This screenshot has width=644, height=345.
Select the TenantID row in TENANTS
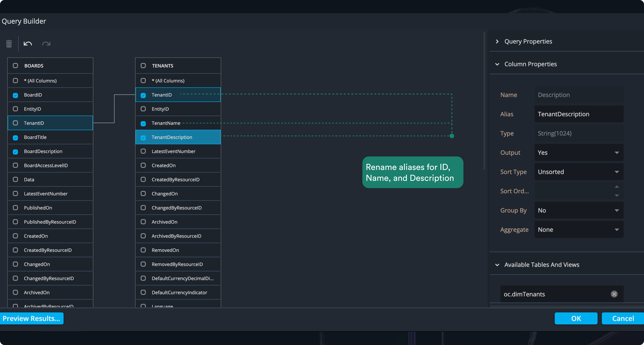click(178, 95)
